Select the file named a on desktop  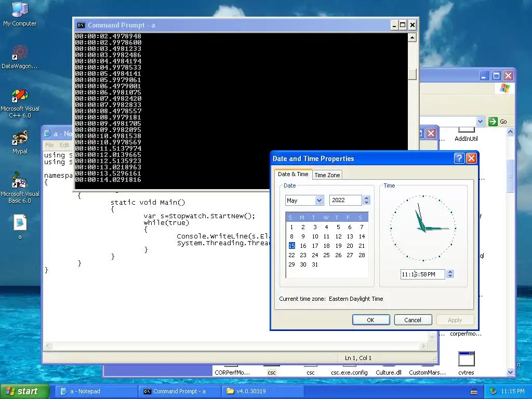coord(20,227)
